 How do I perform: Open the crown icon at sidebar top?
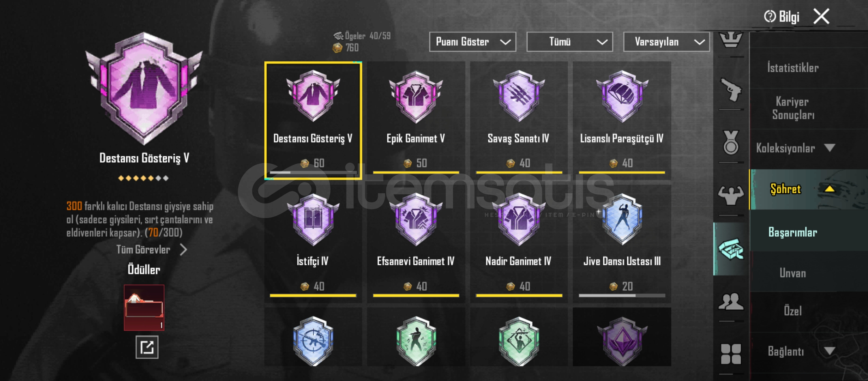731,39
